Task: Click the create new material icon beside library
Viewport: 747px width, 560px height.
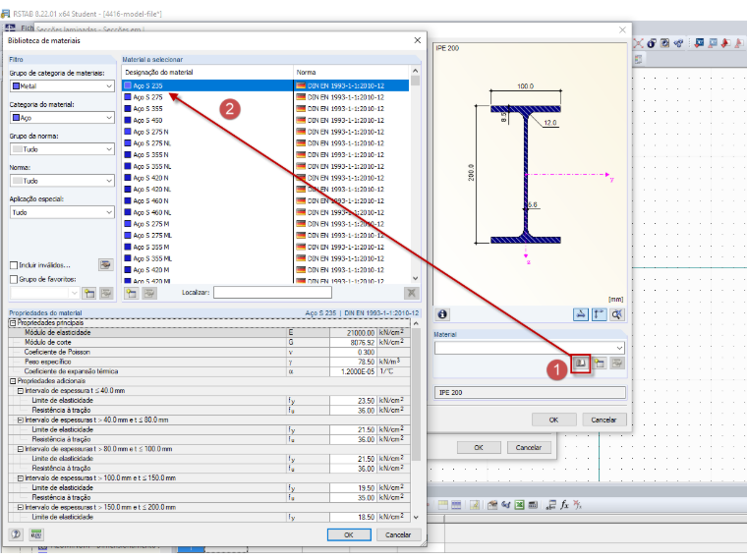Action: (x=600, y=364)
